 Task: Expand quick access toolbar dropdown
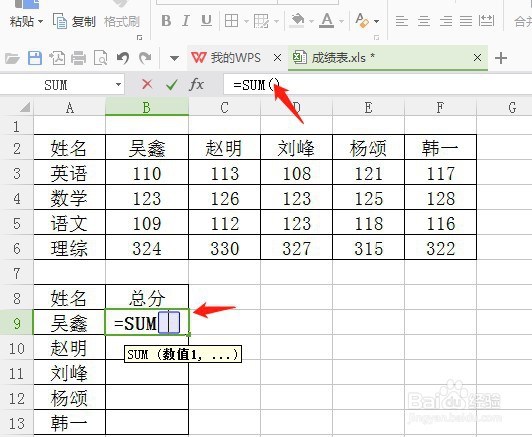174,58
